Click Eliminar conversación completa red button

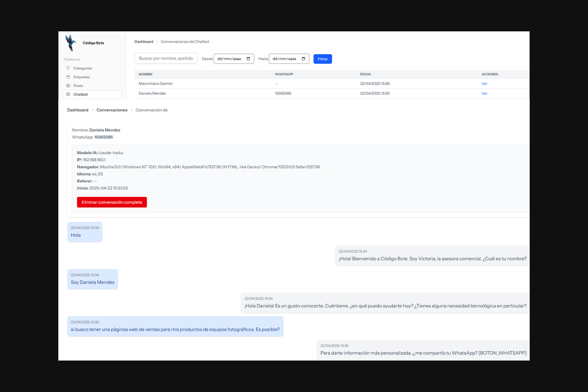(x=112, y=202)
